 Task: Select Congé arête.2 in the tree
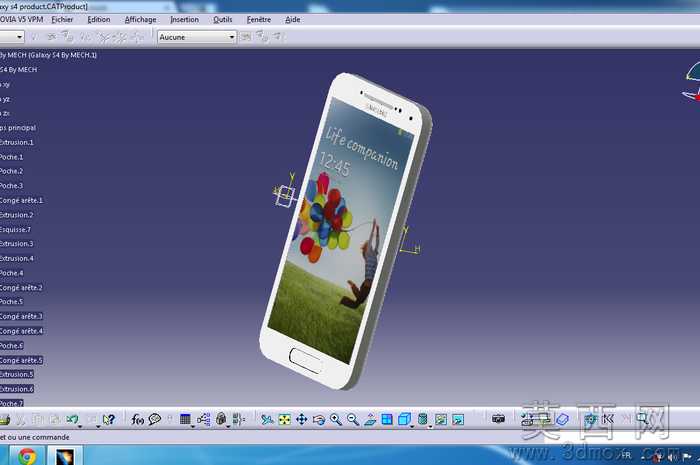pyautogui.click(x=21, y=288)
